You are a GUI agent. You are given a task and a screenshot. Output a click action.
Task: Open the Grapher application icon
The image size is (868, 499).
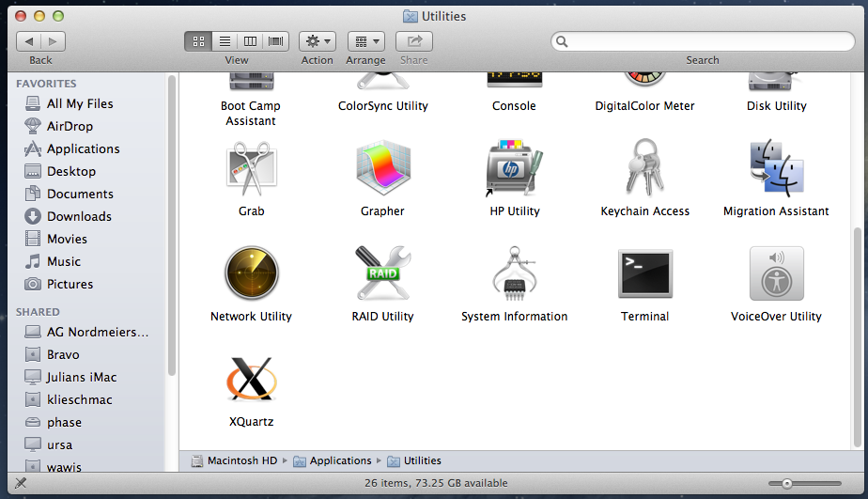(382, 169)
